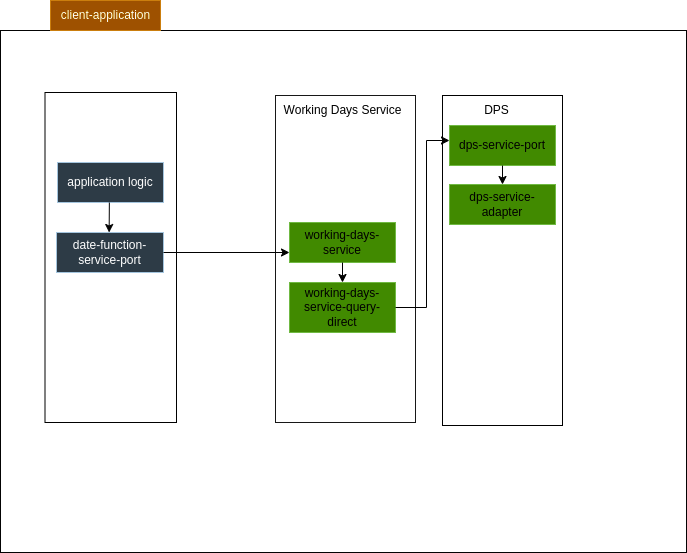Click the application logic node

[x=110, y=182]
